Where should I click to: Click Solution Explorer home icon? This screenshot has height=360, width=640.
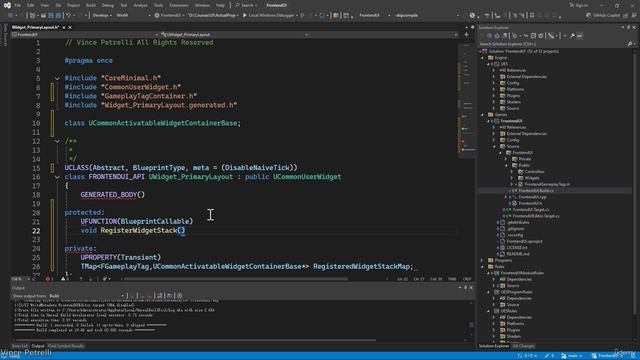[x=497, y=36]
